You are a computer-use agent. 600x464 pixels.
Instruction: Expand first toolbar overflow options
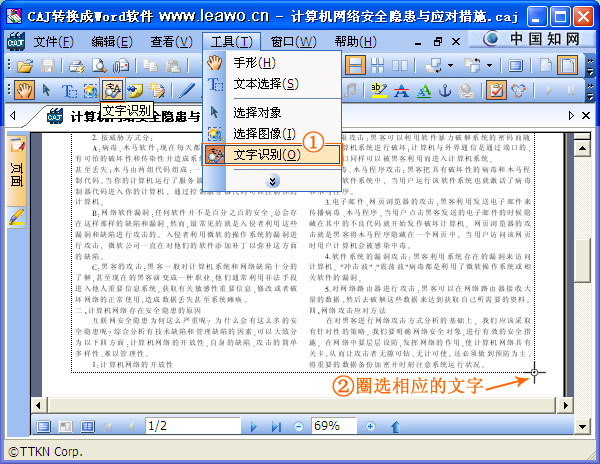click(x=590, y=66)
